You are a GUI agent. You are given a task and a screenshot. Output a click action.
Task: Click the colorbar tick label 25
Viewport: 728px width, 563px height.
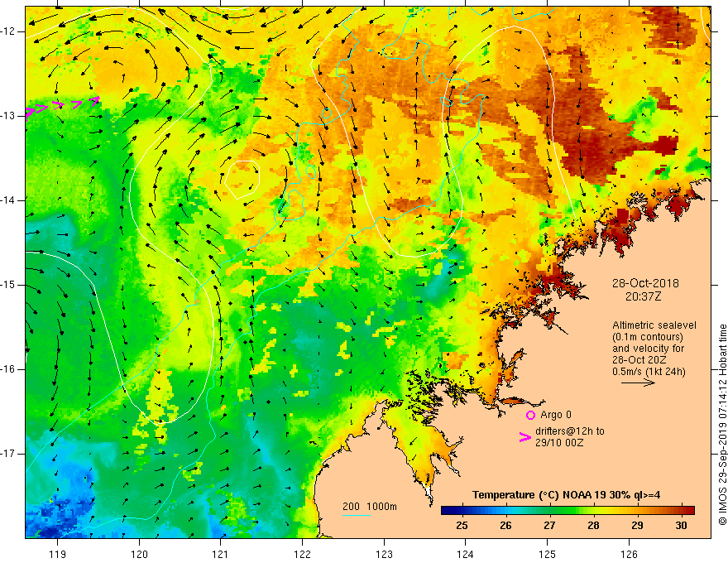click(x=462, y=526)
